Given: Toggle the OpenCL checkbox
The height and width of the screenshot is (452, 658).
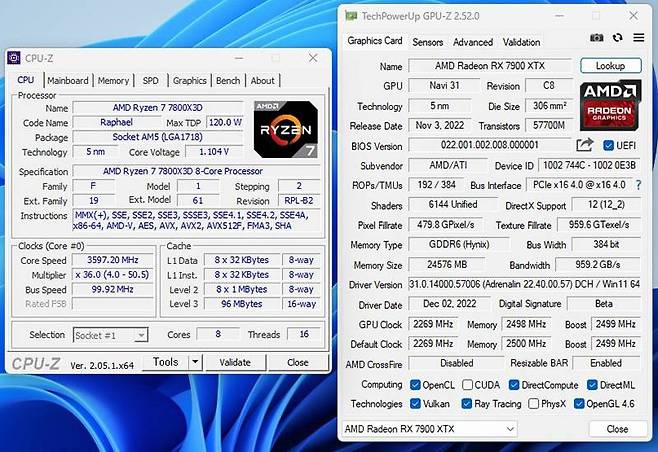Looking at the screenshot, I should tap(415, 384).
